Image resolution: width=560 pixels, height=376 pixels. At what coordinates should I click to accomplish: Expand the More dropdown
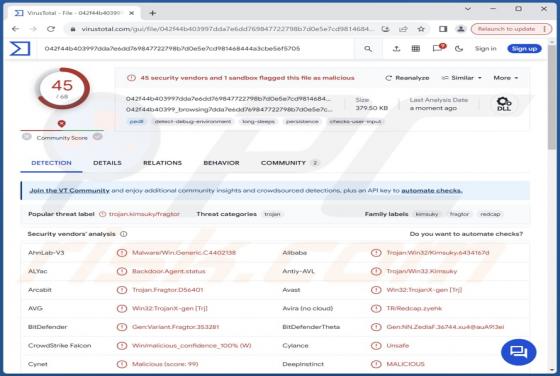click(505, 78)
